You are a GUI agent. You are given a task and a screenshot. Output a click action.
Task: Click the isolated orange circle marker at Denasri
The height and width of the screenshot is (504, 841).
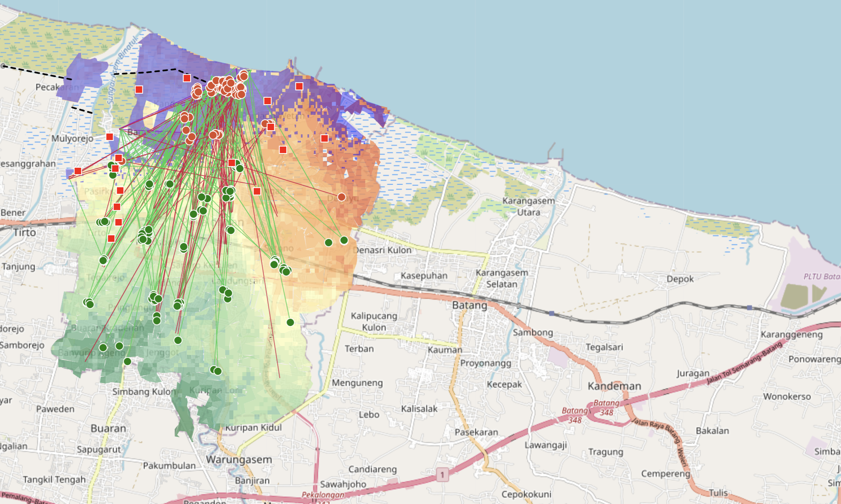(x=342, y=197)
